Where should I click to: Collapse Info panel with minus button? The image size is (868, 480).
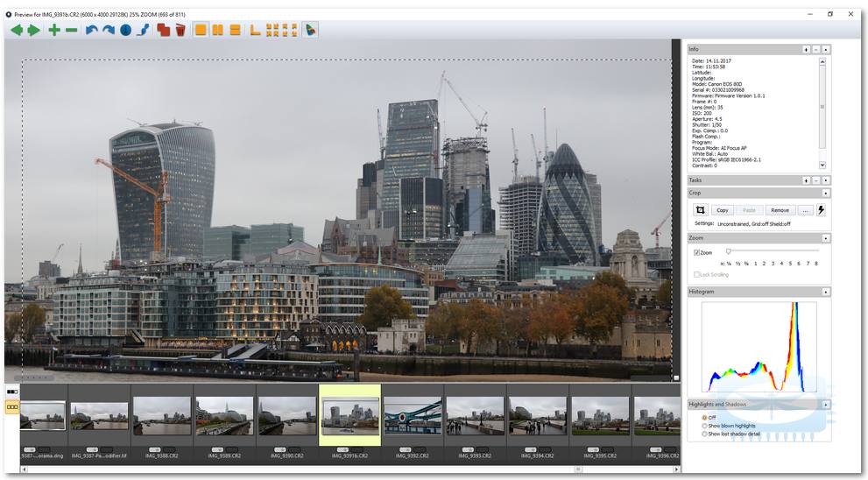click(x=816, y=49)
